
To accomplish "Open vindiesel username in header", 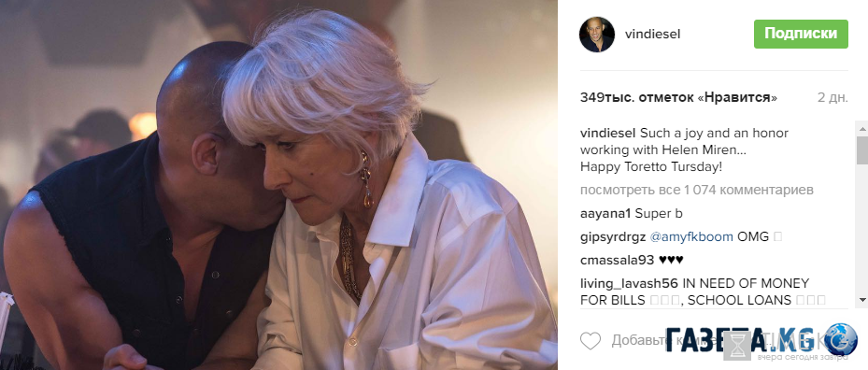I will [653, 35].
